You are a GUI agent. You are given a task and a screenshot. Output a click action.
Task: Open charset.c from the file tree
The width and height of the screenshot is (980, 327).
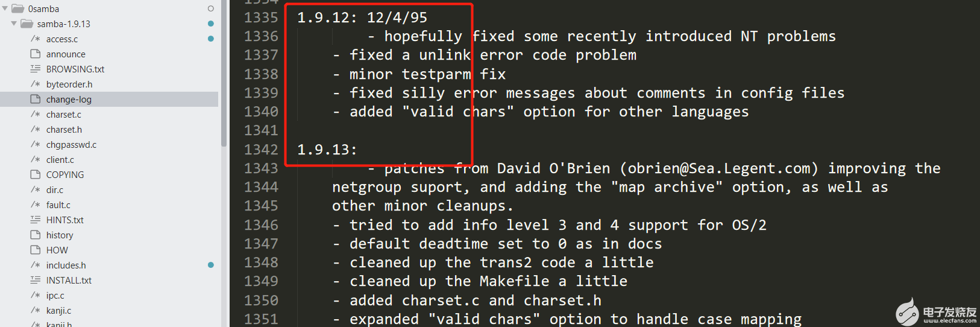(63, 115)
